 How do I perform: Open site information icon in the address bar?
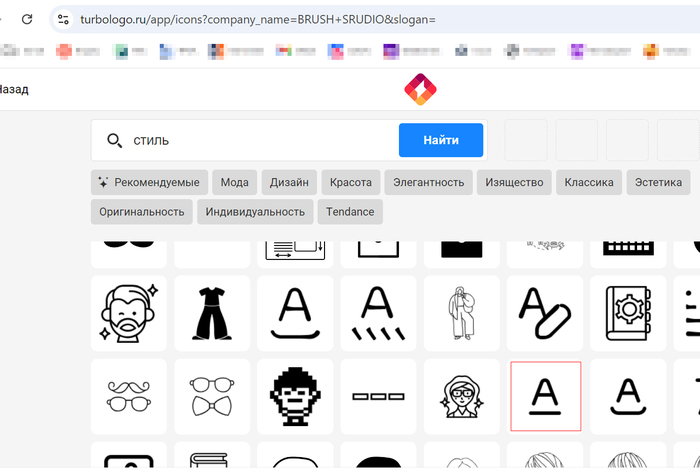63,19
